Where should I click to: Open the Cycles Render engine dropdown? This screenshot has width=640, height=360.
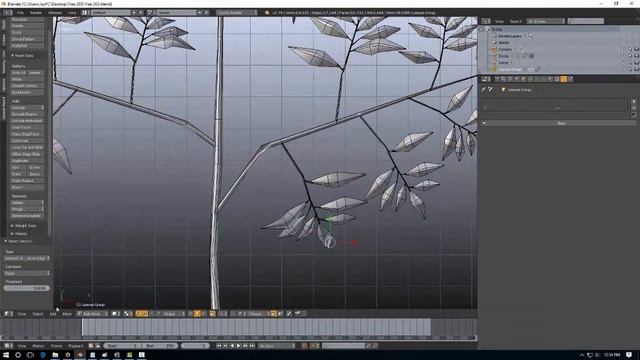pos(237,13)
